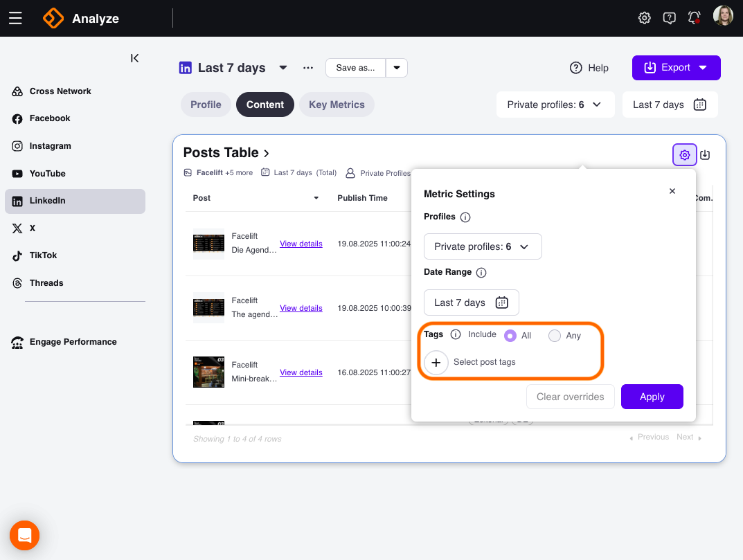Screen dimensions: 743x560
Task: Open top Private profiles: 6 dropdown
Action: point(555,105)
